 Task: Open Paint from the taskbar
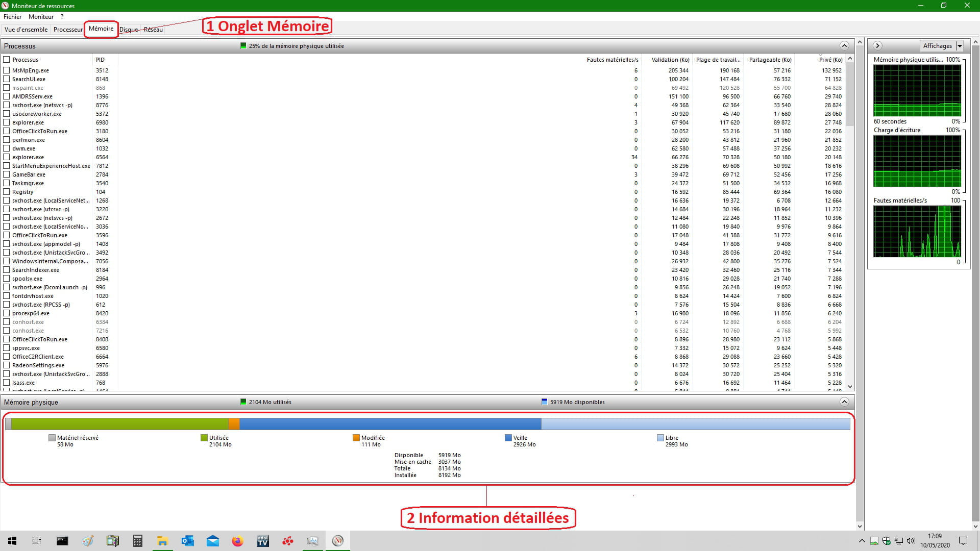tap(87, 541)
